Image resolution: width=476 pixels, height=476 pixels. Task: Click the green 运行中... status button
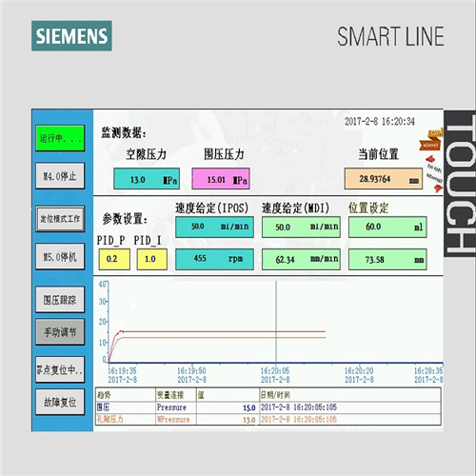[x=60, y=138]
